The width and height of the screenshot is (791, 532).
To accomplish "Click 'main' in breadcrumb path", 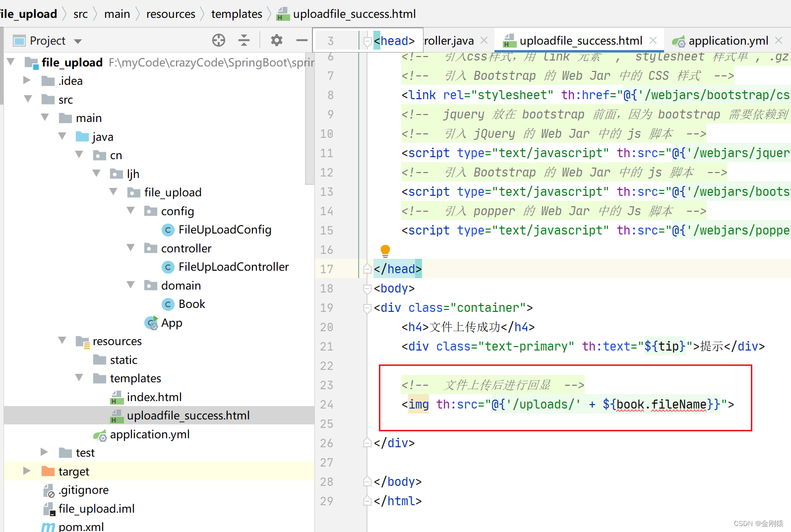I will [x=117, y=14].
